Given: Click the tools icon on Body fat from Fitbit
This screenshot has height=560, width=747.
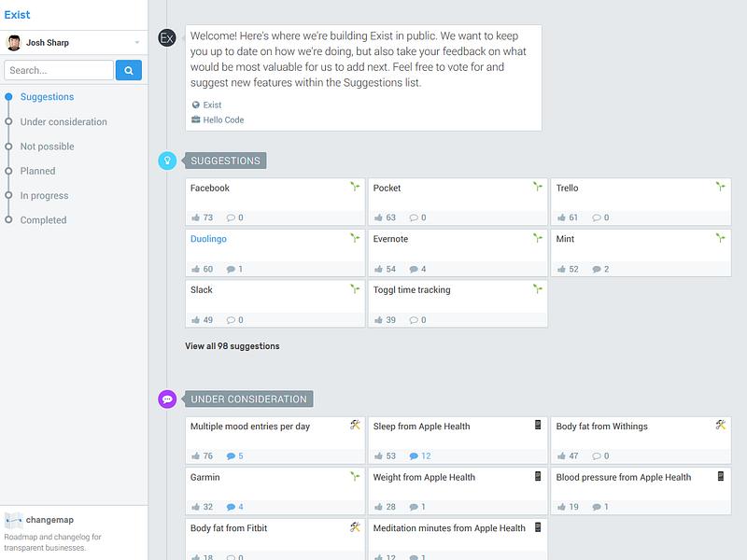Looking at the screenshot, I should click(x=355, y=526).
